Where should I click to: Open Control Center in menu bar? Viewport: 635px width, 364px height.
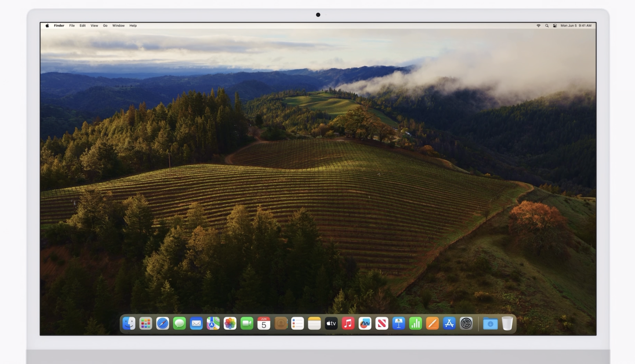pyautogui.click(x=555, y=26)
